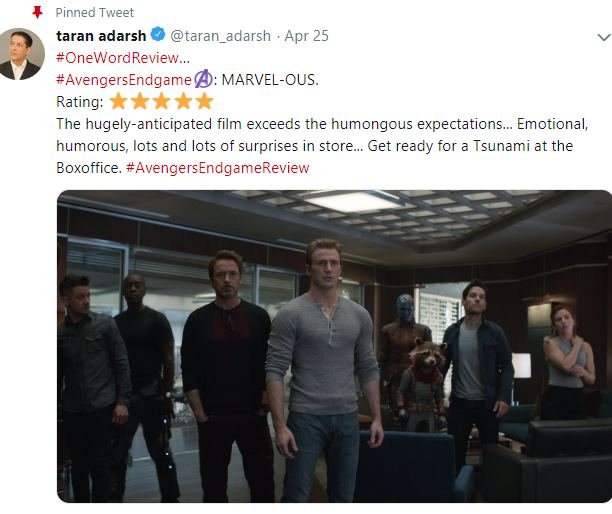Viewport: 612px width, 514px height.
Task: Click the MARVEL-OUS tweet text
Action: point(270,80)
